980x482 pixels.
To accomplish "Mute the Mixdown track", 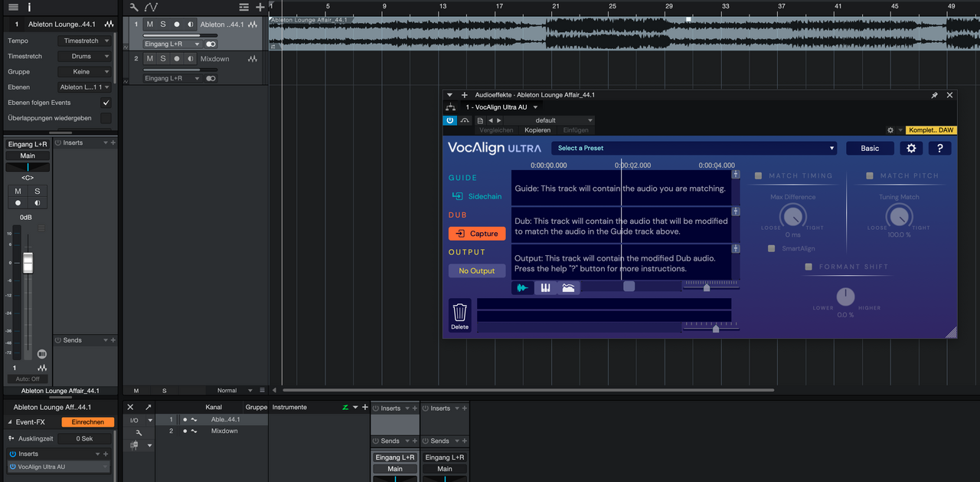I will coord(149,58).
